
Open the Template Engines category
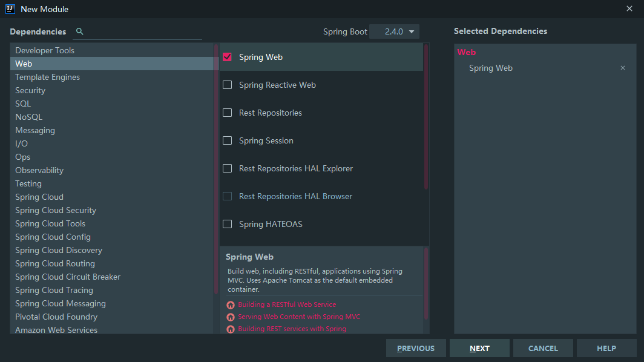click(112, 77)
